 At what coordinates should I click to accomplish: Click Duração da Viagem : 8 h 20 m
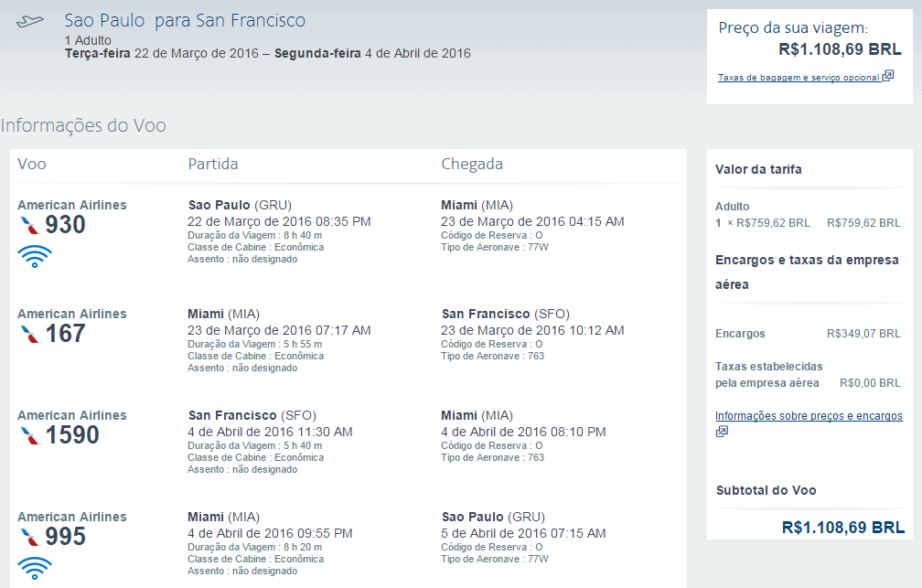pyautogui.click(x=254, y=547)
